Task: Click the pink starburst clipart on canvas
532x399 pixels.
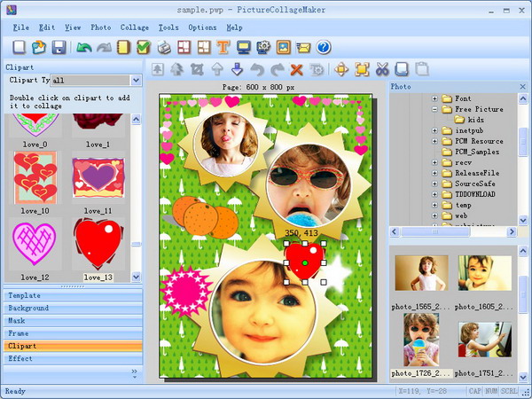Action: tap(185, 291)
